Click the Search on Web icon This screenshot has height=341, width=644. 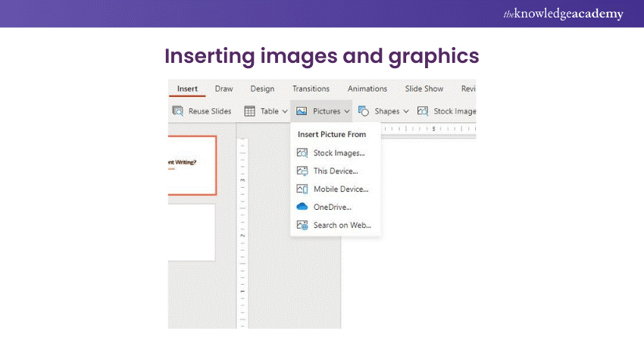[302, 225]
